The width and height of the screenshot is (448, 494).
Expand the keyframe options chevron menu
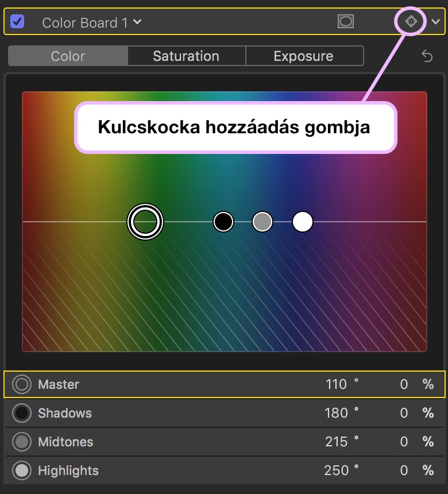point(435,22)
